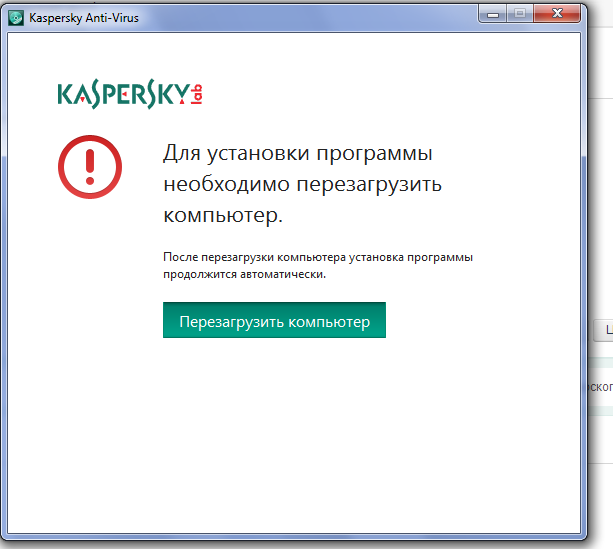Click the partly hidden button in background window
613x549 pixels.
click(x=603, y=330)
